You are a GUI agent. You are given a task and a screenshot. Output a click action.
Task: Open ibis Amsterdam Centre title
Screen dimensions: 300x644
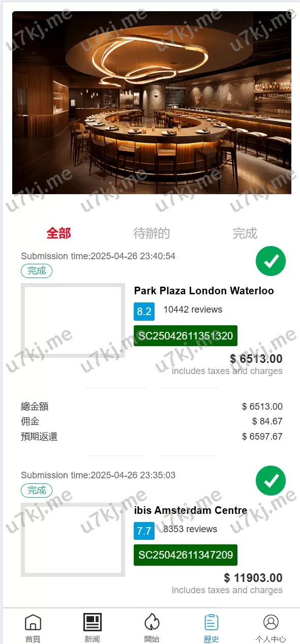tap(191, 510)
